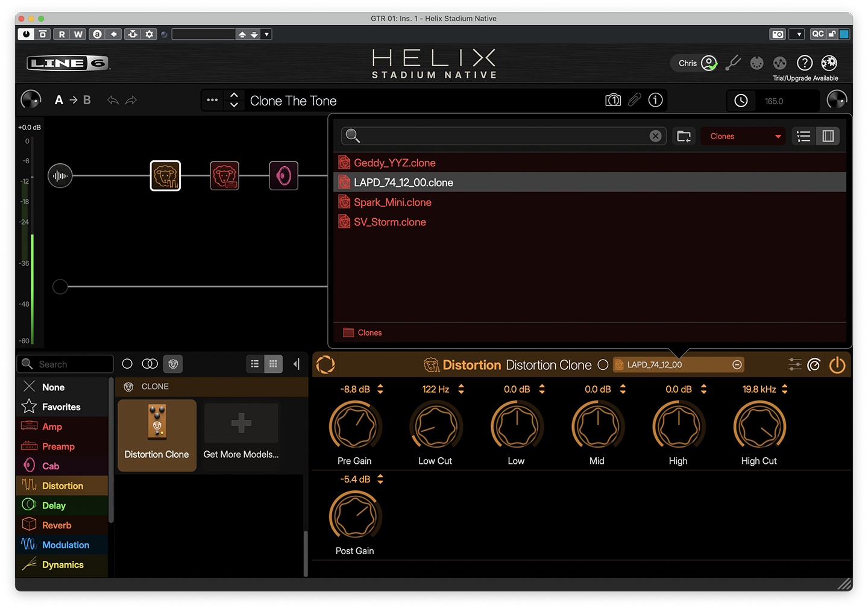Open Spark_Mini.clone file

(x=590, y=202)
